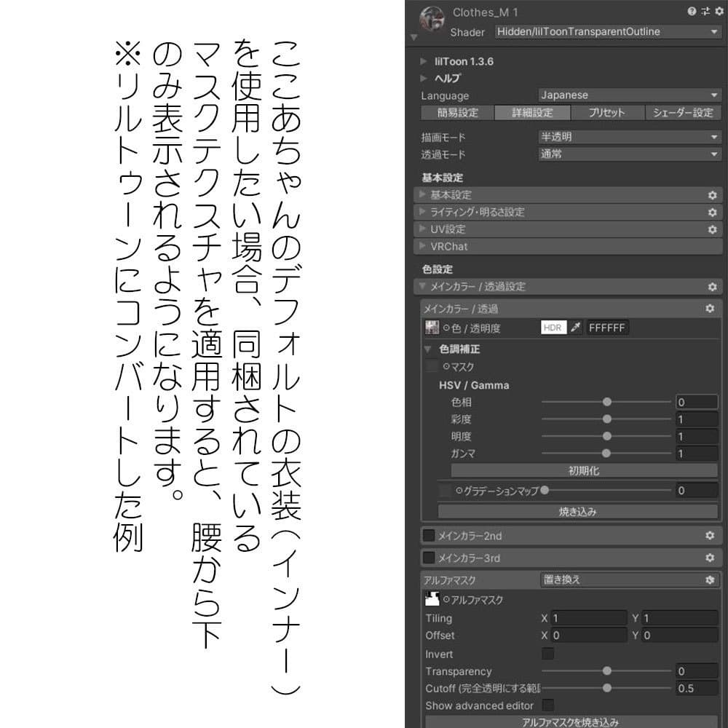Open the material settings gear at top right

(x=719, y=10)
